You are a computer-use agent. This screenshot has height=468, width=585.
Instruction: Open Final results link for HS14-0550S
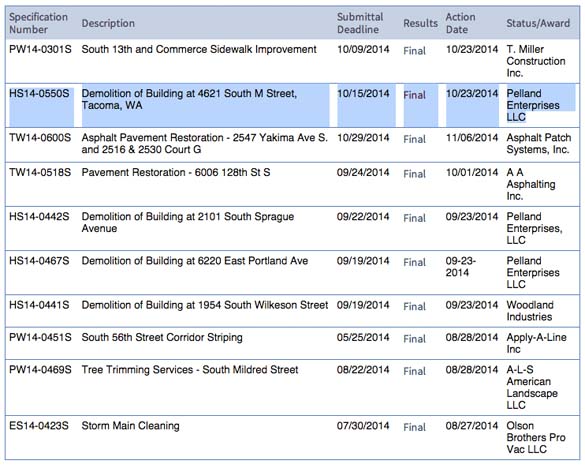(414, 95)
